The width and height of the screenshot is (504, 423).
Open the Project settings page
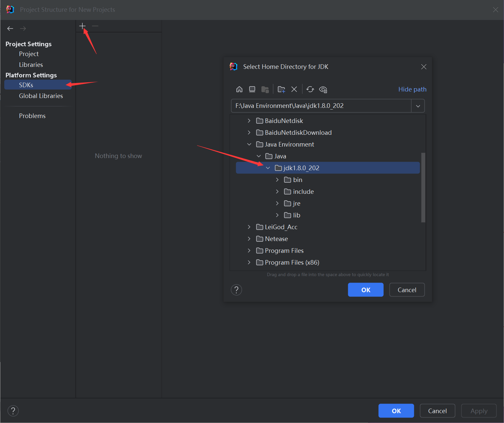pos(29,54)
